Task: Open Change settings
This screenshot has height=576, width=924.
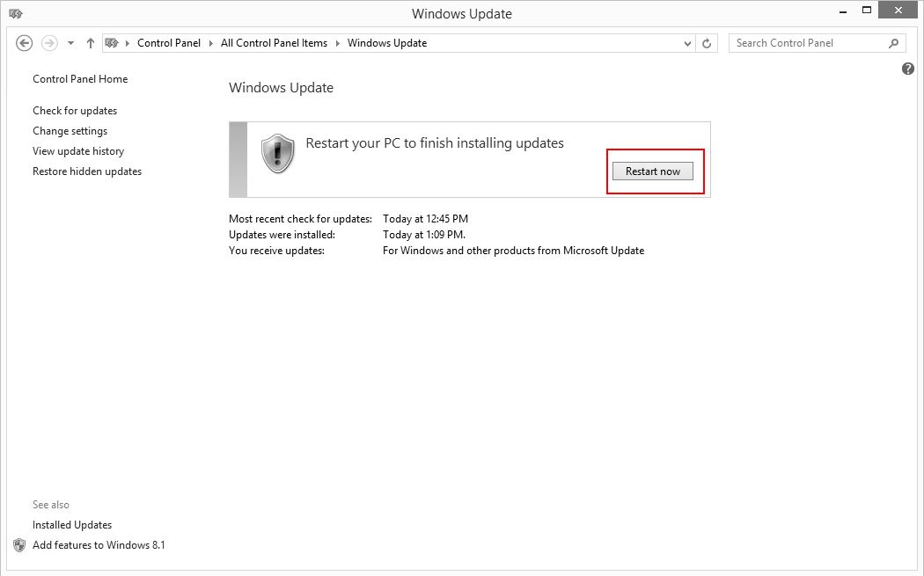Action: point(70,131)
